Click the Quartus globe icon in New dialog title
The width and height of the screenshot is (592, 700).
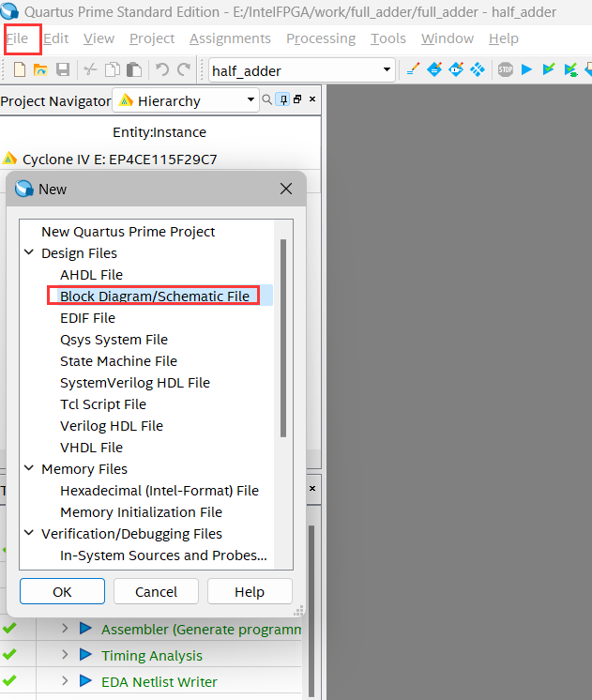[24, 189]
